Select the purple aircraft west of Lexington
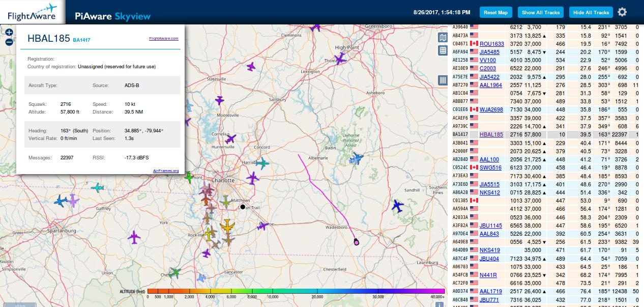The image size is (644, 307). [251, 67]
